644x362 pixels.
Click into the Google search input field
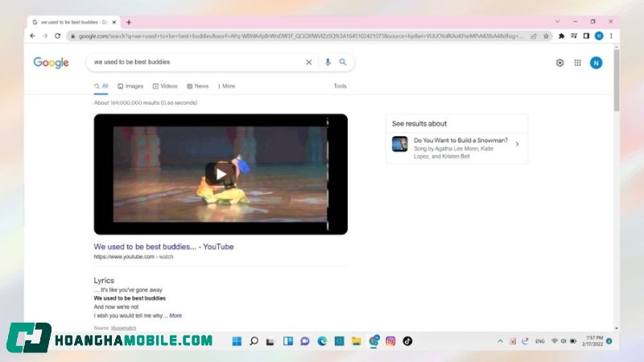tap(193, 62)
